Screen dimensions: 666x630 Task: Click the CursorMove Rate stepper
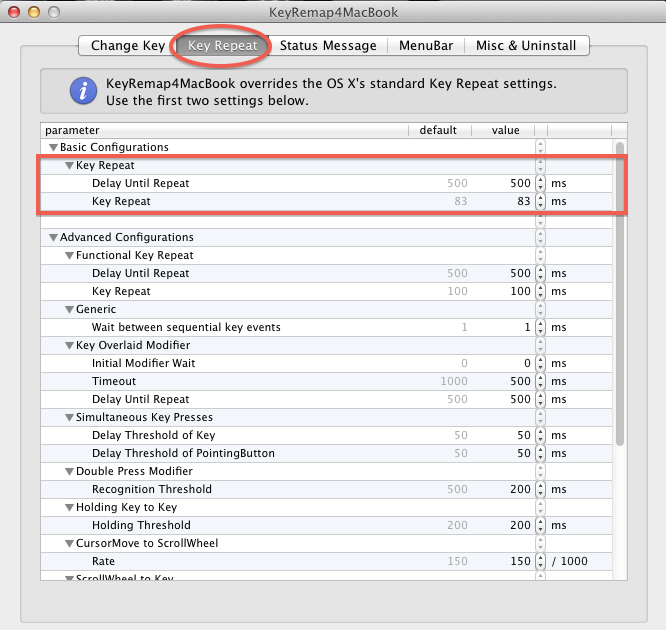tap(540, 561)
